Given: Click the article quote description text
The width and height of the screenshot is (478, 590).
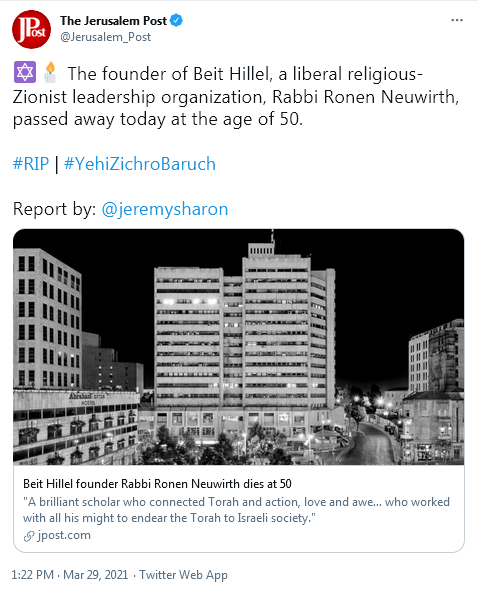Looking at the screenshot, I should (236, 510).
